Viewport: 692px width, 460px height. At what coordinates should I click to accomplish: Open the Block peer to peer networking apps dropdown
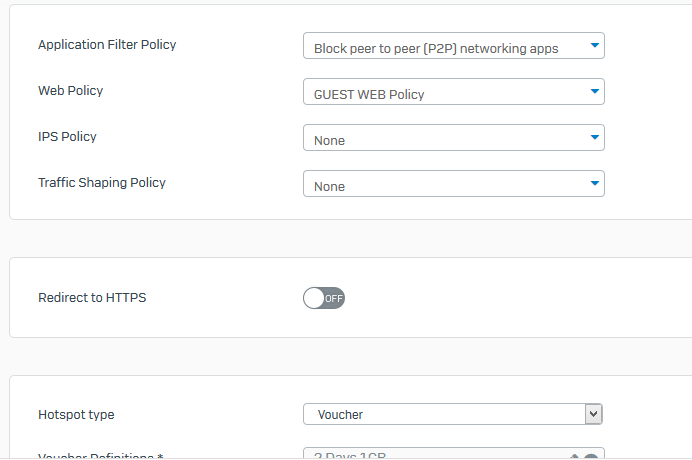click(x=454, y=45)
